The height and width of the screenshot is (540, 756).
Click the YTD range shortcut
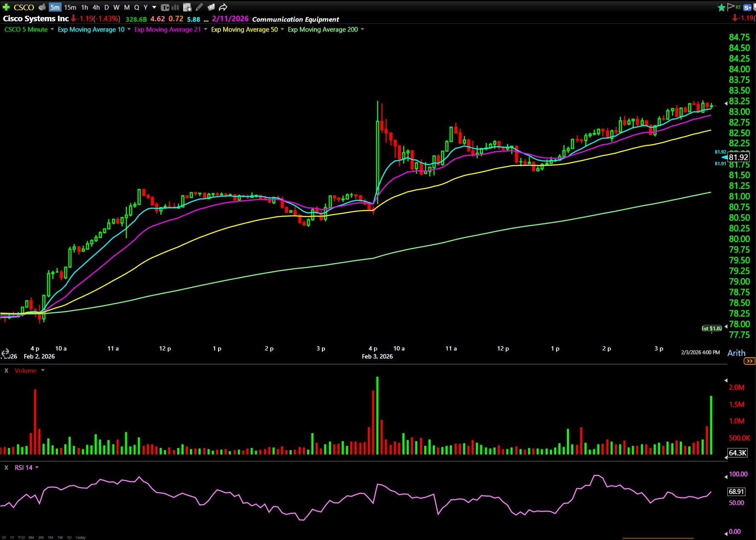click(21, 537)
